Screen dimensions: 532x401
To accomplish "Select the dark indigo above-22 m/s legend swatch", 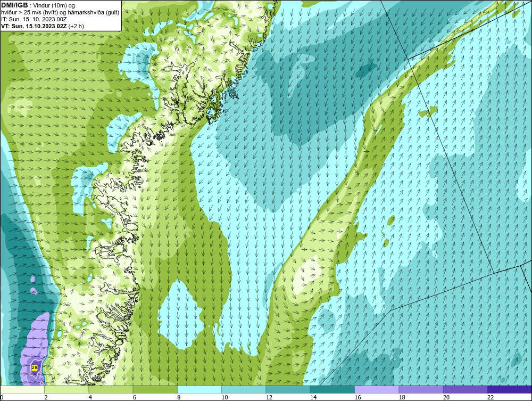I will [x=509, y=389].
